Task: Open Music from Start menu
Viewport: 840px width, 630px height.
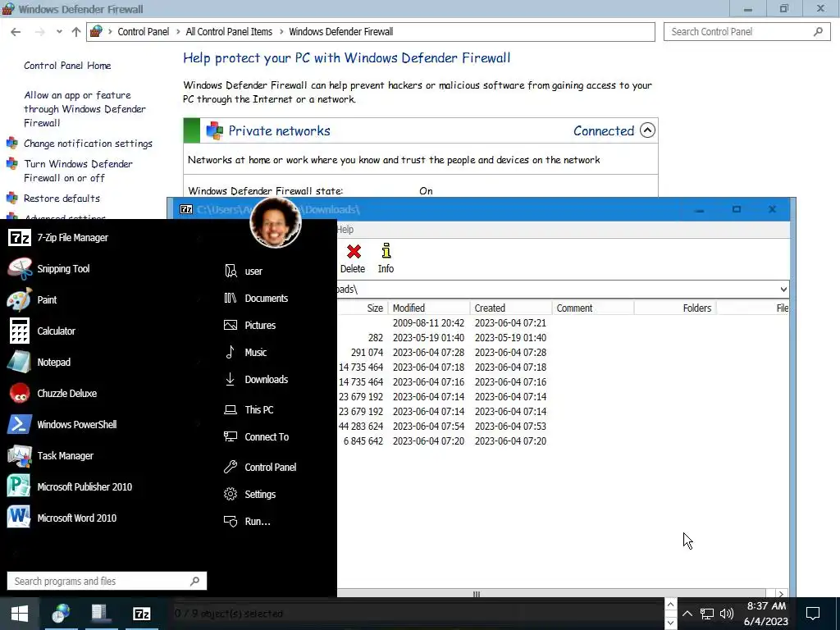Action: point(245,352)
